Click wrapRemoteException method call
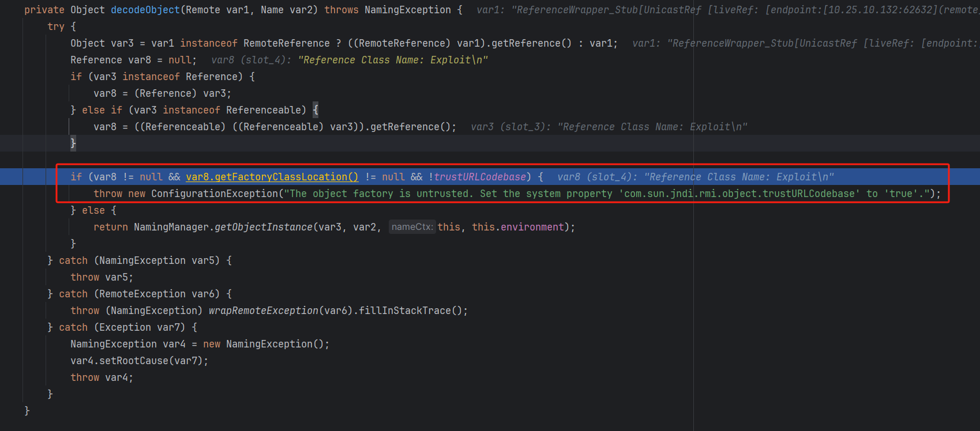This screenshot has height=431, width=980. coord(264,311)
